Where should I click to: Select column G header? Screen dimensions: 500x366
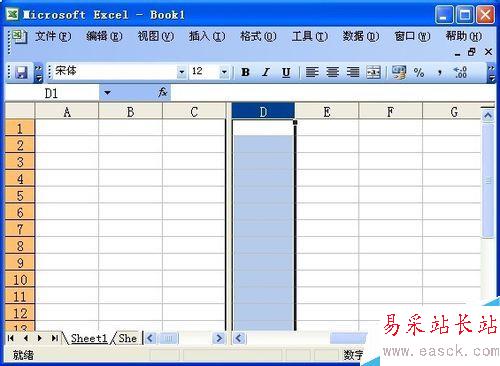click(x=452, y=112)
